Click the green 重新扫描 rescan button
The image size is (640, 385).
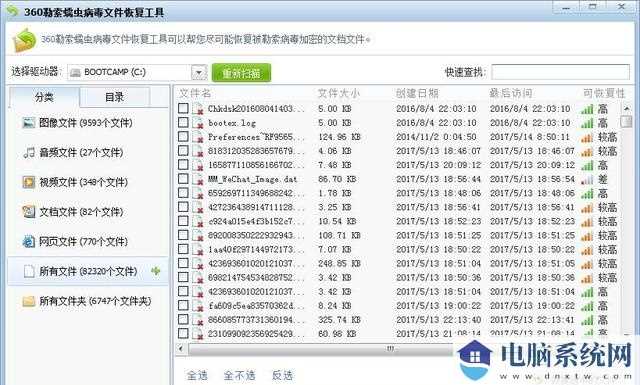click(x=241, y=73)
